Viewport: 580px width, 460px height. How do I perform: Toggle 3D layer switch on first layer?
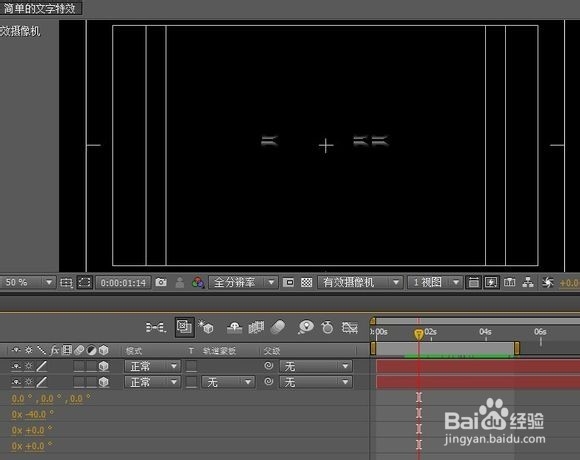104,366
